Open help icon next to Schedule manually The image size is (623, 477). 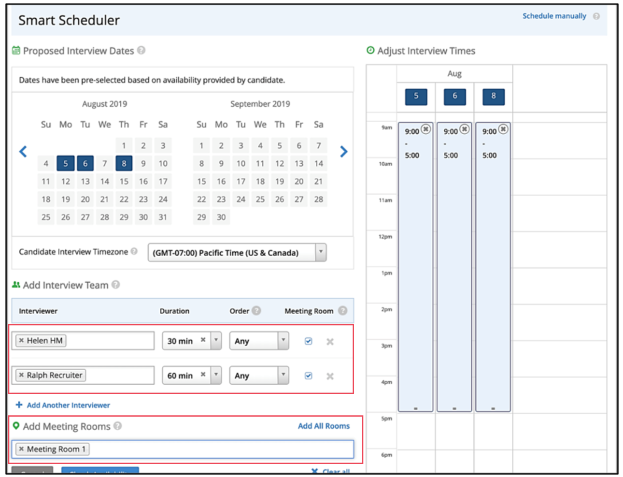pyautogui.click(x=596, y=16)
